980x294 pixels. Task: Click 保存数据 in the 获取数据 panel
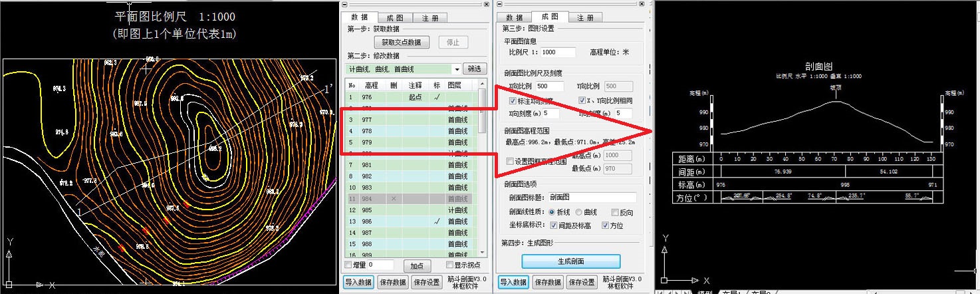(393, 282)
